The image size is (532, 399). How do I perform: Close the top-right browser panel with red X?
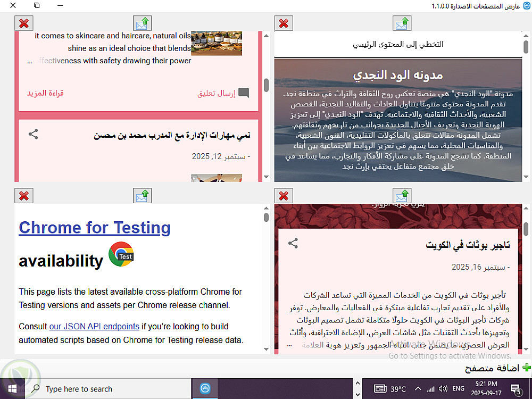point(284,23)
